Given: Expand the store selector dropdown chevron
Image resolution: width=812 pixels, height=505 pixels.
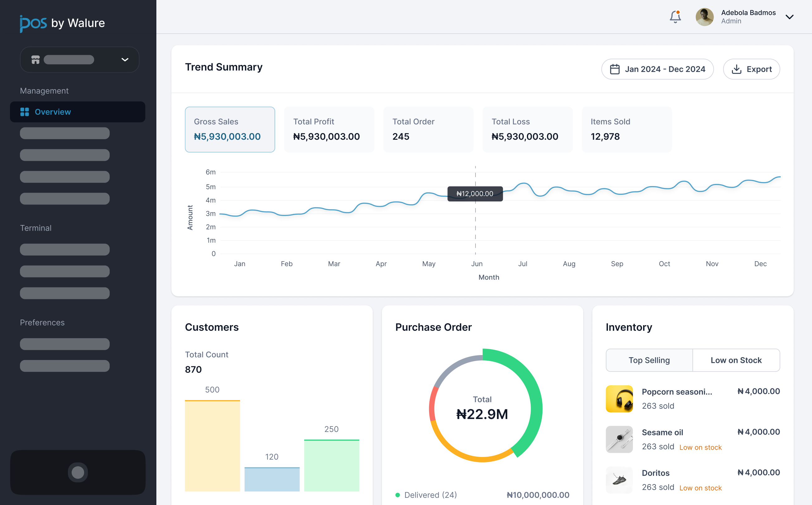Looking at the screenshot, I should pos(125,60).
